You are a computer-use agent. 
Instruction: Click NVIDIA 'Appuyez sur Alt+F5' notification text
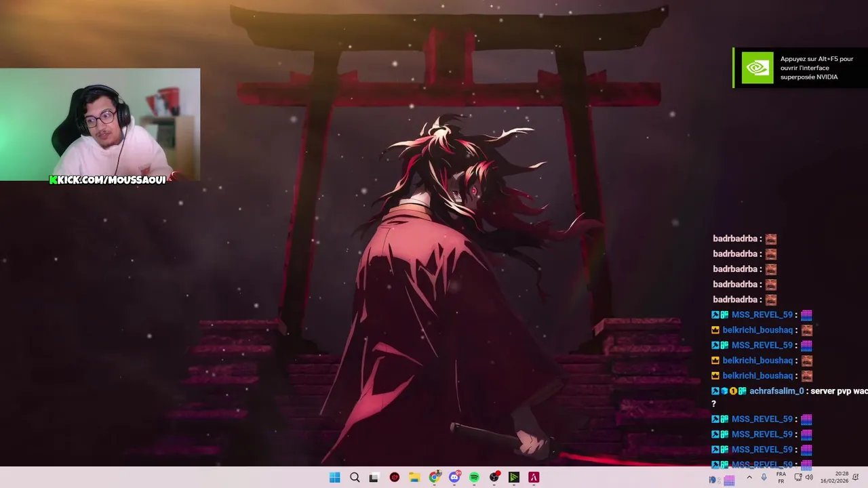click(x=816, y=68)
